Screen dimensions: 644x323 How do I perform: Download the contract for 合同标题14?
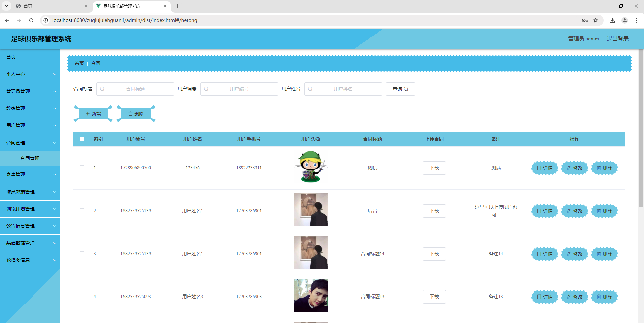pos(434,254)
